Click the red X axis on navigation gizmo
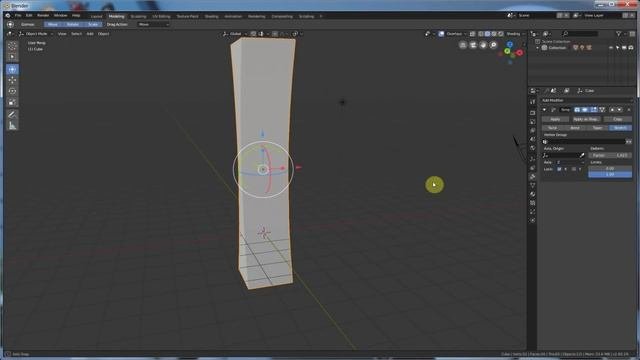This screenshot has width=640, height=360. (520, 53)
